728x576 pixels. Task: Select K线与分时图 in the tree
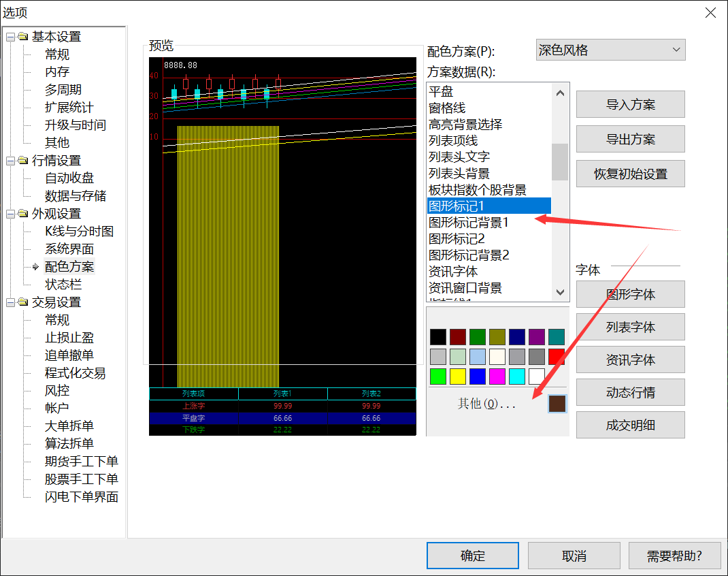pos(79,231)
